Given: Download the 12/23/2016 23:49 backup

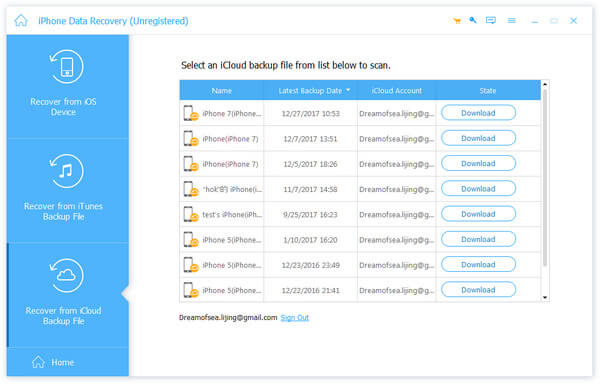Looking at the screenshot, I should click(478, 264).
